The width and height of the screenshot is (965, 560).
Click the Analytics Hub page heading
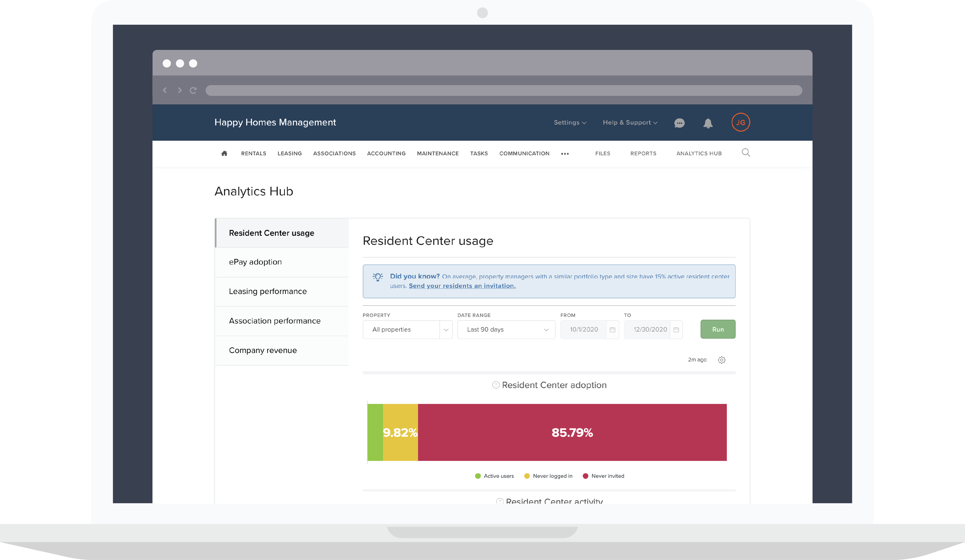[x=254, y=191]
